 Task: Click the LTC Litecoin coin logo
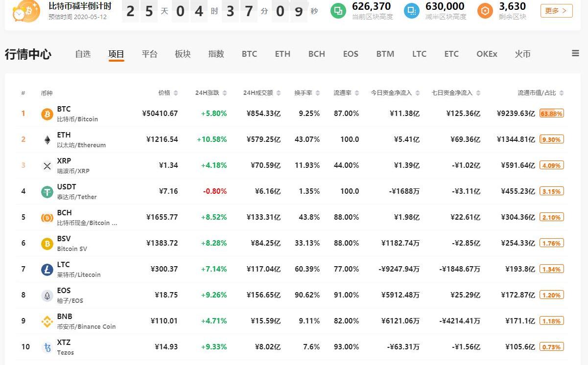pyautogui.click(x=47, y=270)
